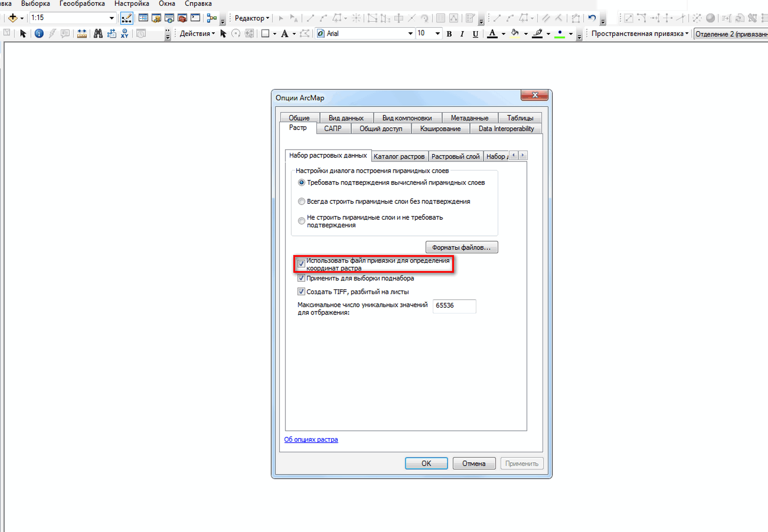Open the ArcToolbox window icon
This screenshot has width=768, height=532.
(x=182, y=18)
